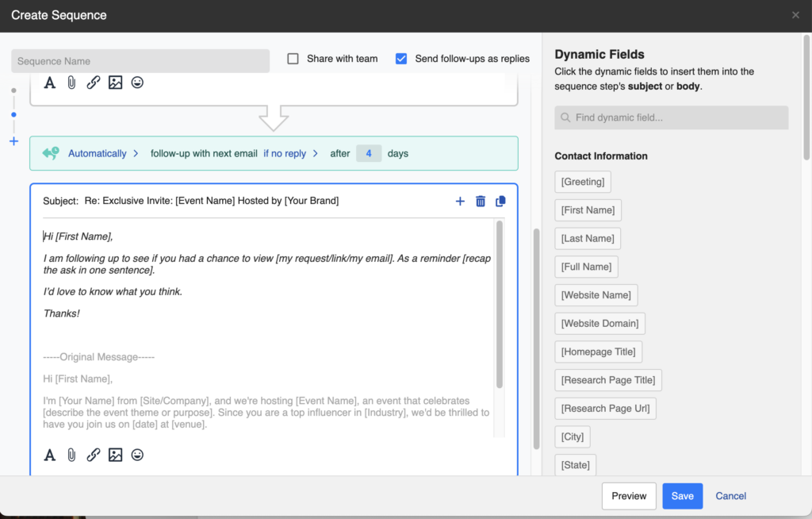812x519 pixels.
Task: Click the Sequence Name input field
Action: click(140, 61)
